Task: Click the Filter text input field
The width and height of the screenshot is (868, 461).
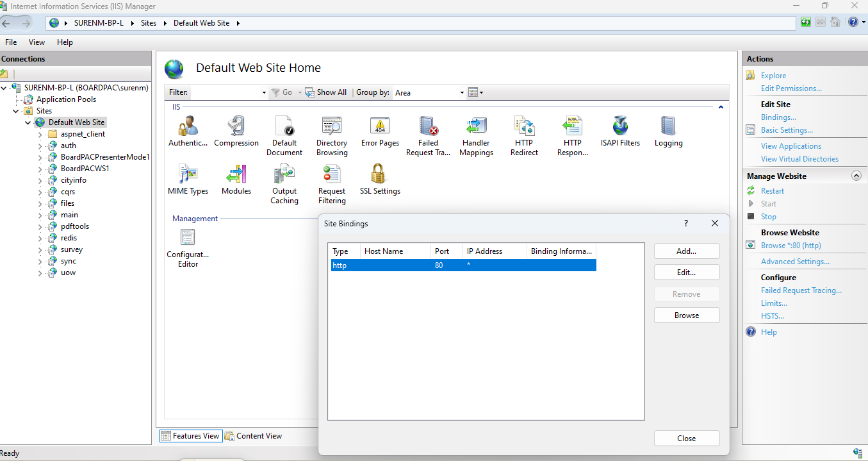Action: point(225,92)
